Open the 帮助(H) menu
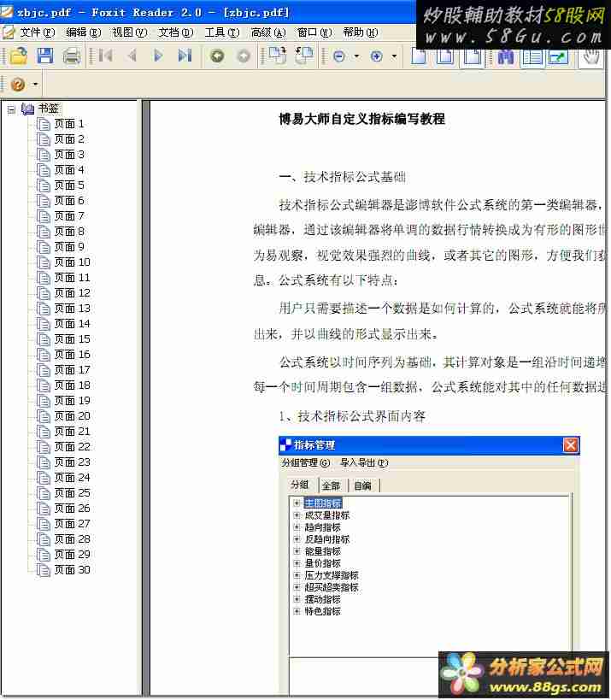The width and height of the screenshot is (611, 700). pos(361,32)
